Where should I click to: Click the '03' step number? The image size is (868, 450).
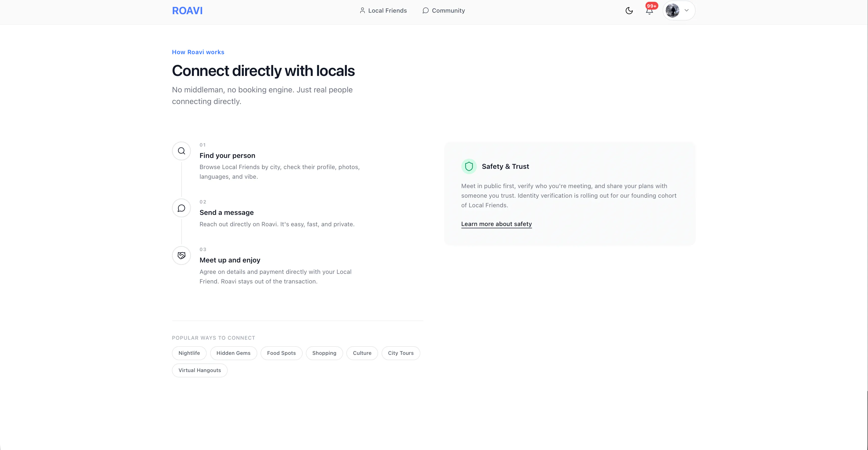coord(203,249)
